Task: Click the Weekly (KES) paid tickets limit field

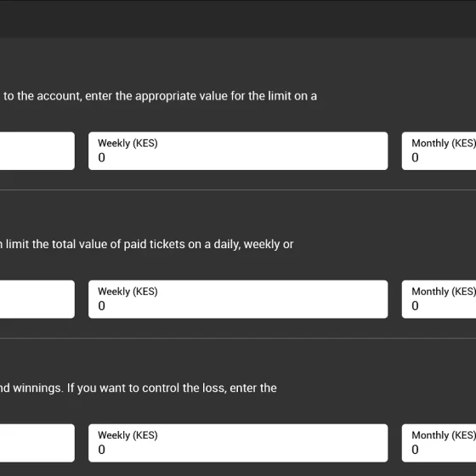Action: pos(238,299)
